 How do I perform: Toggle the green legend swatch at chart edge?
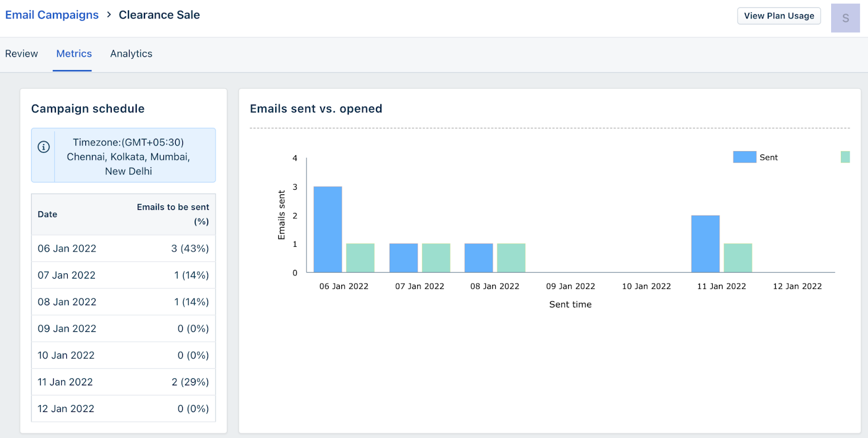point(845,157)
